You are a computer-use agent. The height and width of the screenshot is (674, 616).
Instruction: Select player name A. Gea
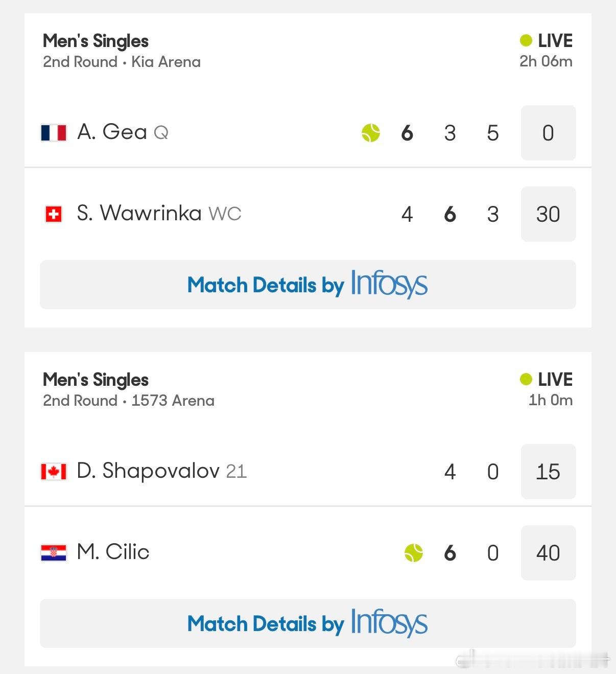point(112,132)
